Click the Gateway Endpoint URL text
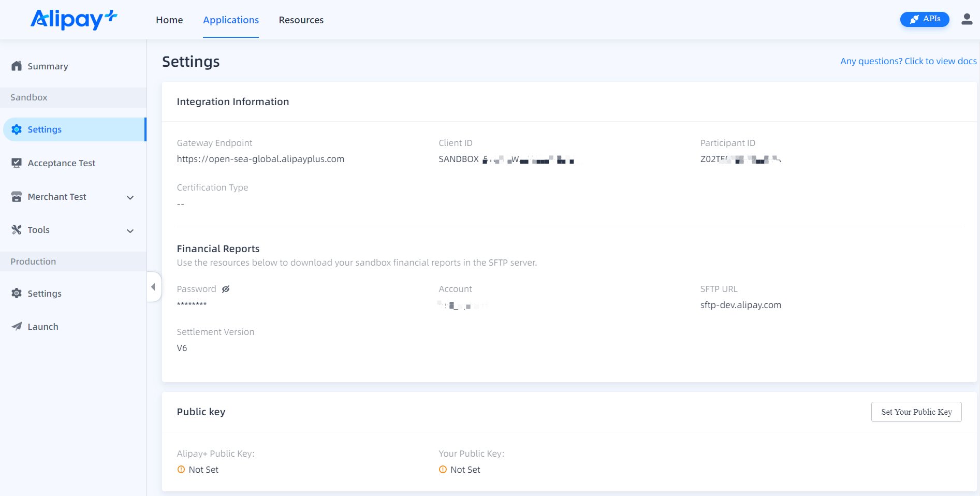The height and width of the screenshot is (496, 980). (260, 159)
